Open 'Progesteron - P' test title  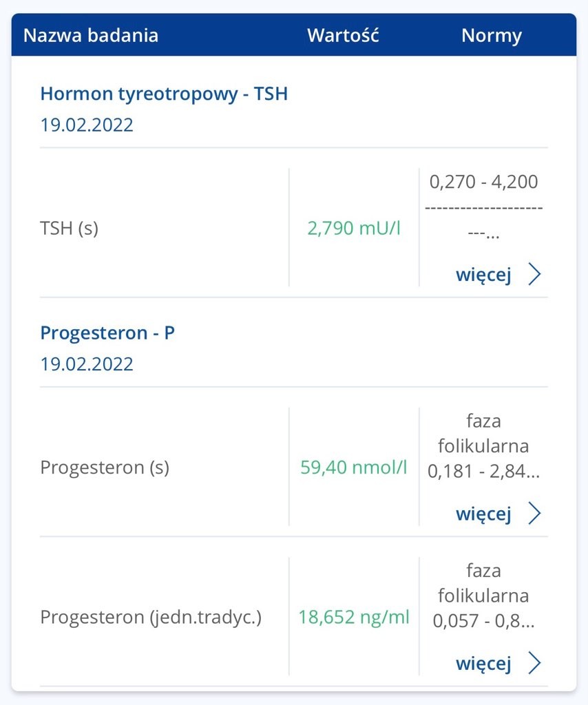tap(107, 333)
